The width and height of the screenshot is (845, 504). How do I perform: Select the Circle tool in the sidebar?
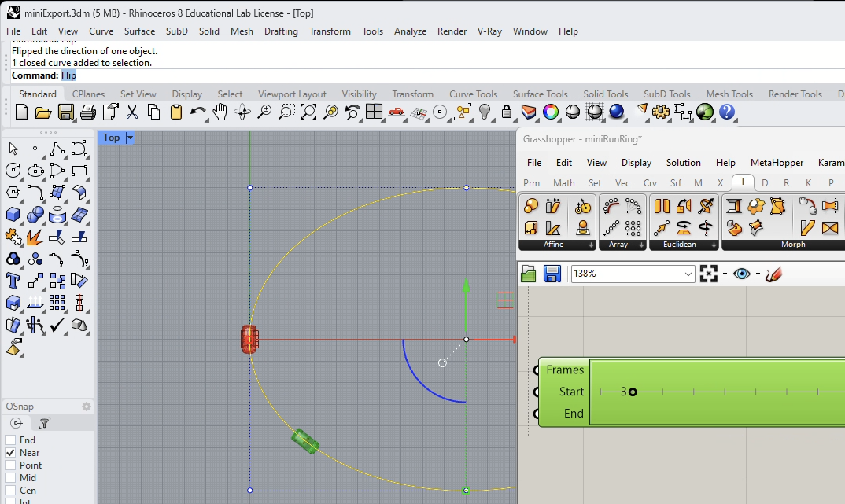(13, 171)
